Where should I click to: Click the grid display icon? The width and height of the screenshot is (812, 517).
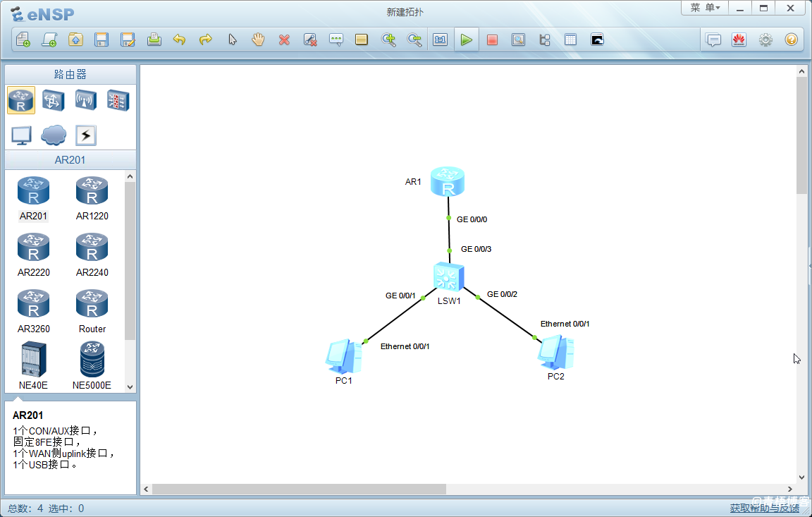pyautogui.click(x=571, y=40)
